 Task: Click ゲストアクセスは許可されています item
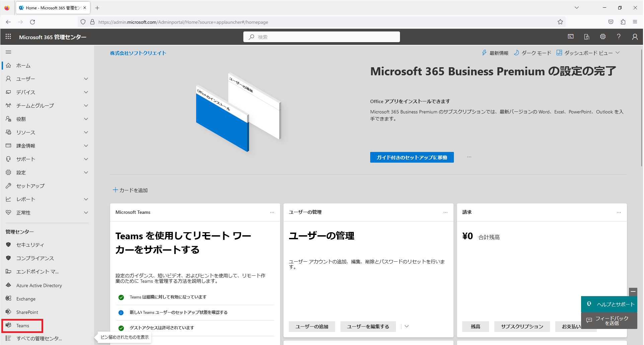pyautogui.click(x=162, y=328)
